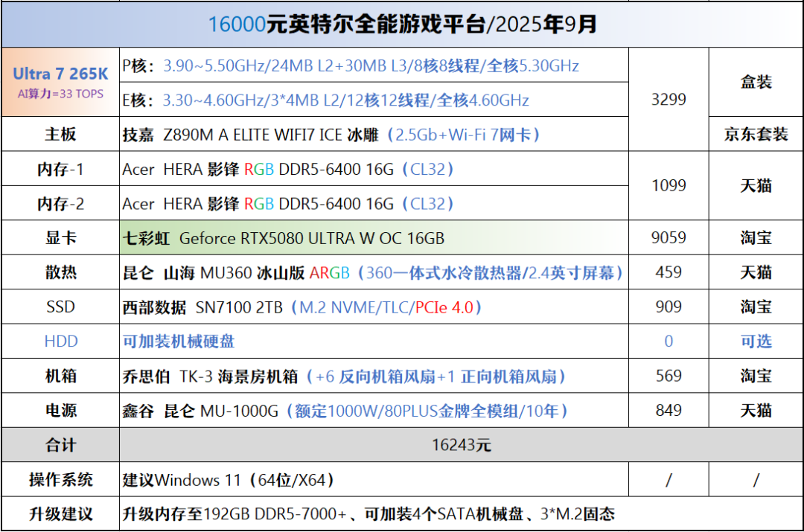Click the 乔思伯 TK-3 case entry
Image resolution: width=804 pixels, height=532 pixels.
pyautogui.click(x=344, y=376)
